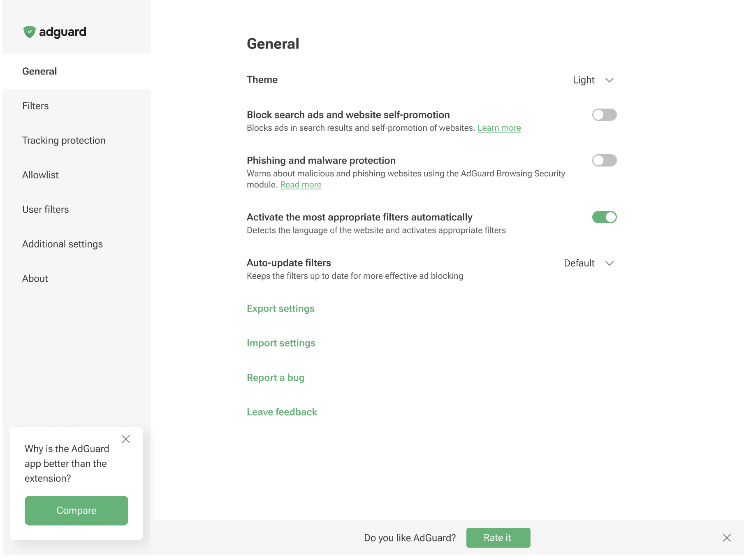Click the 'Do you like AdGuard?' text

click(410, 538)
